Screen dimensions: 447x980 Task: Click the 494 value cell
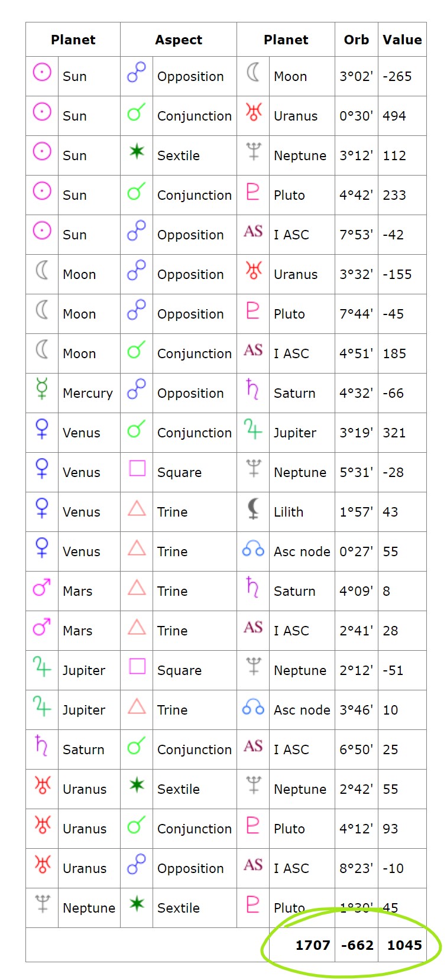point(394,116)
